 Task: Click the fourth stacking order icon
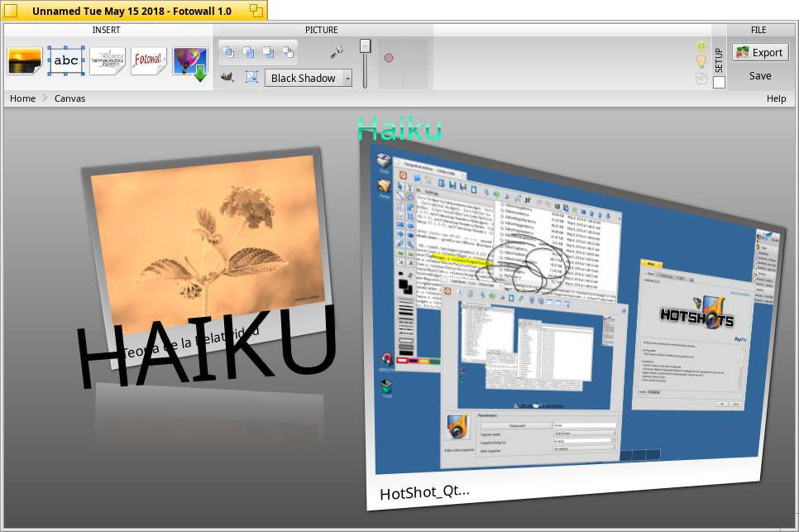[x=288, y=52]
